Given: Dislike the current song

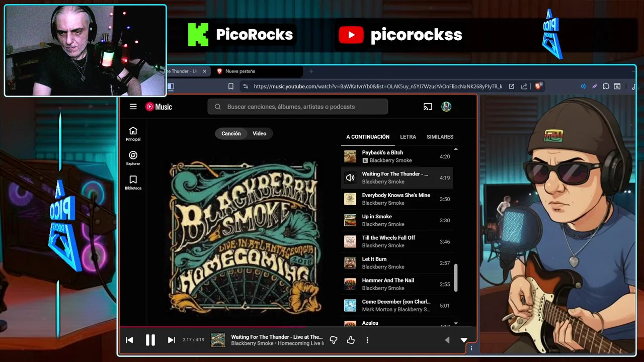Looking at the screenshot, I should pyautogui.click(x=333, y=340).
